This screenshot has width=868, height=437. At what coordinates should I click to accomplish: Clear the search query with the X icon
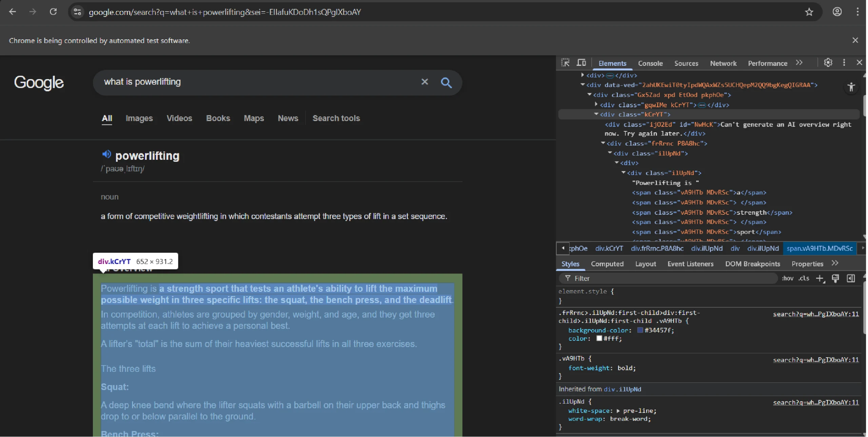point(425,82)
